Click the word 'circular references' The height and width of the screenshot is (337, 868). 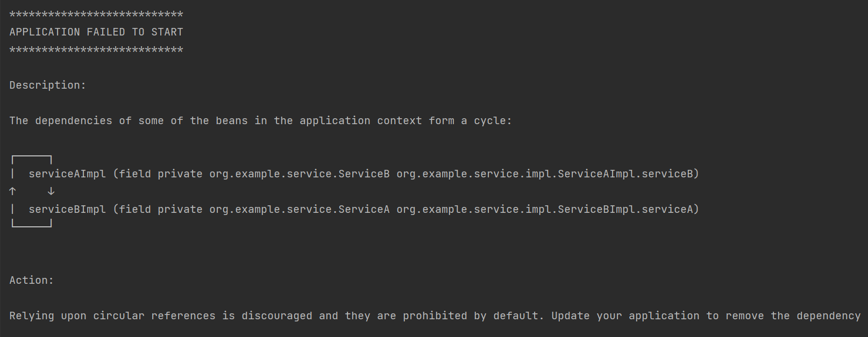coord(154,316)
